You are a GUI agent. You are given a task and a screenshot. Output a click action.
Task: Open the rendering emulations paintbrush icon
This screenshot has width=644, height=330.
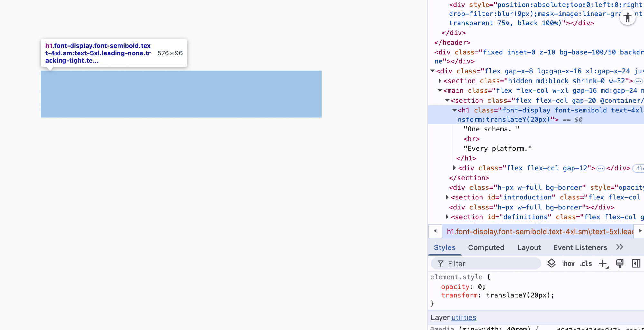tap(620, 264)
